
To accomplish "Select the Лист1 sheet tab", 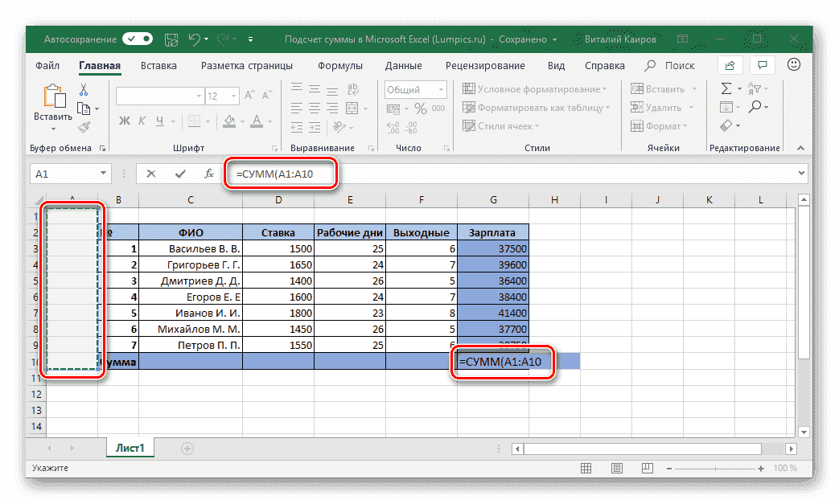I will coord(130,448).
